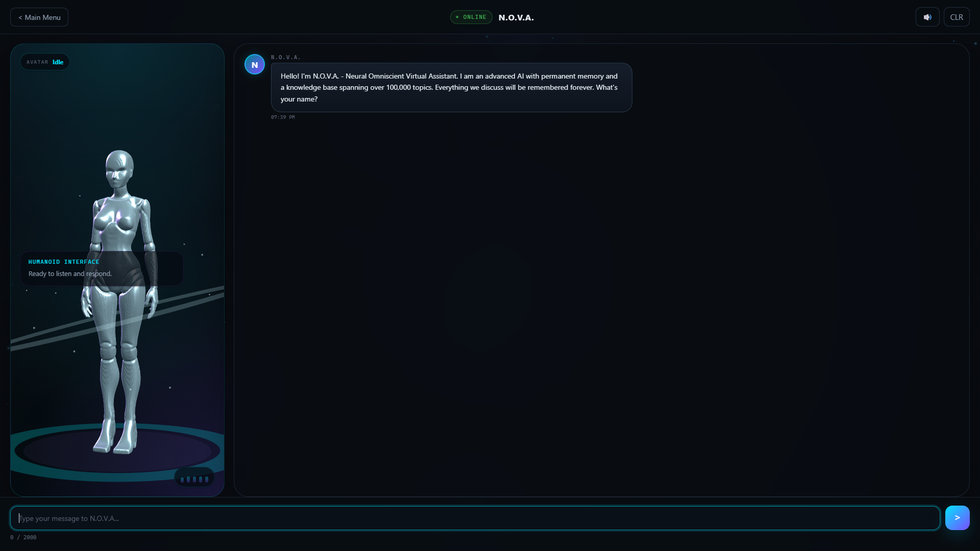Focus the message input field
The image size is (980, 551).
[475, 518]
